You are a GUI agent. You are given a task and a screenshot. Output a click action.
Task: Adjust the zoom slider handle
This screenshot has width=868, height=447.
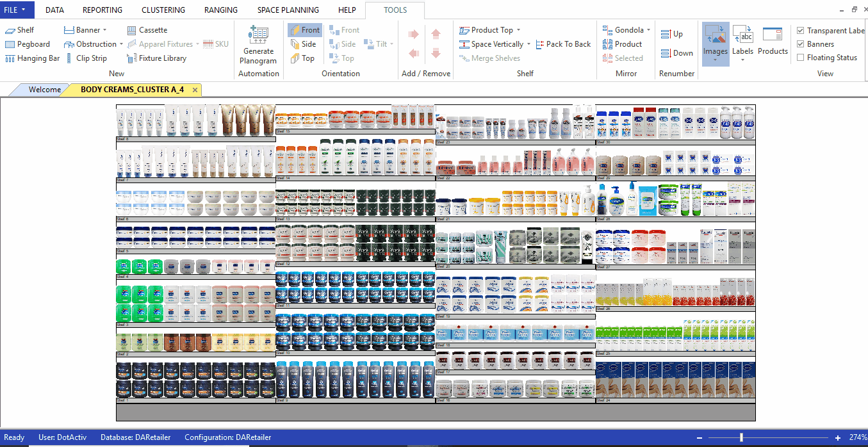point(741,437)
